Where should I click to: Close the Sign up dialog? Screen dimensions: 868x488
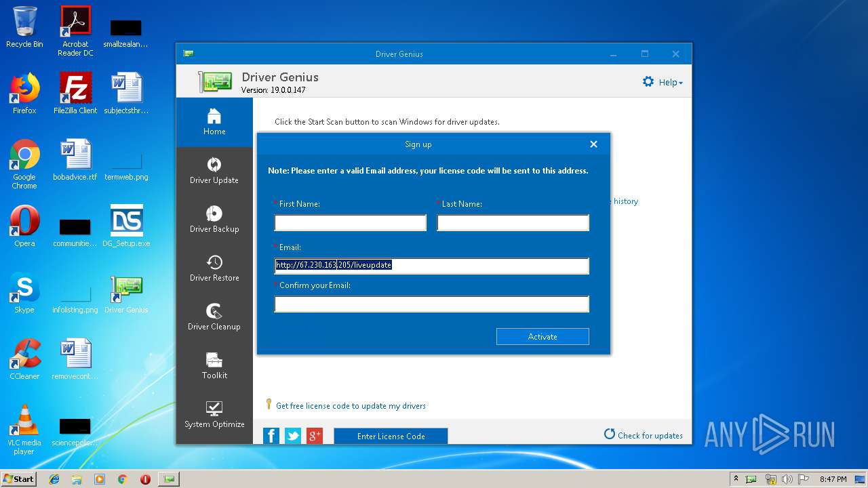(593, 144)
